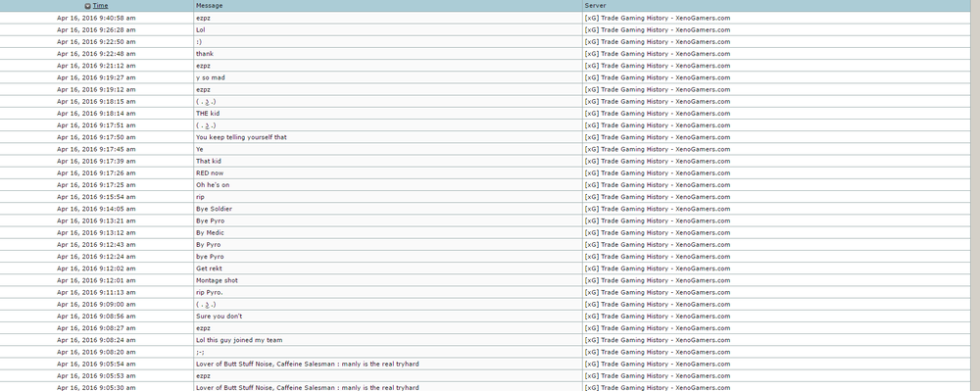Screen dimensions: 980x391
Task: Click timestamp Apr 16, 2016 9:05:53 am
Action: [96, 376]
